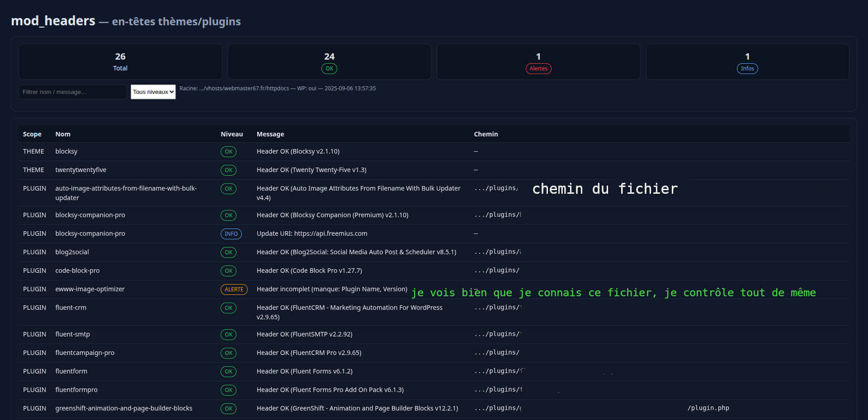Click the OK badge next to blocksy theme
Image resolution: width=868 pixels, height=420 pixels.
(228, 152)
